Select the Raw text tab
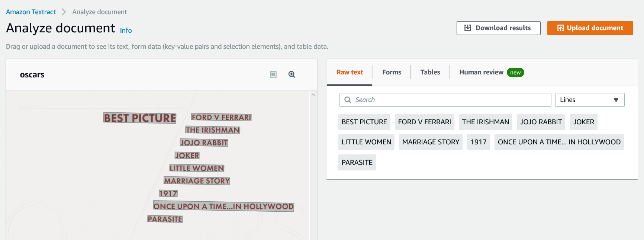Viewport: 644px width, 240px height. click(350, 72)
